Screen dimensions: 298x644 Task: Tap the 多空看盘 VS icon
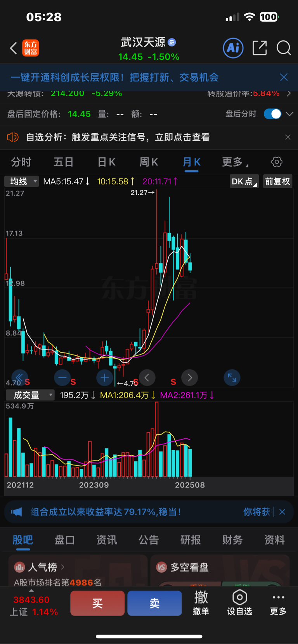(161, 567)
